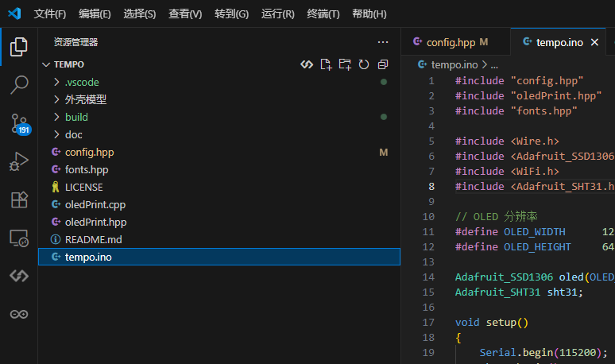Collapse all folders in explorer
Viewport: 615px width, 364px height.
click(x=383, y=64)
